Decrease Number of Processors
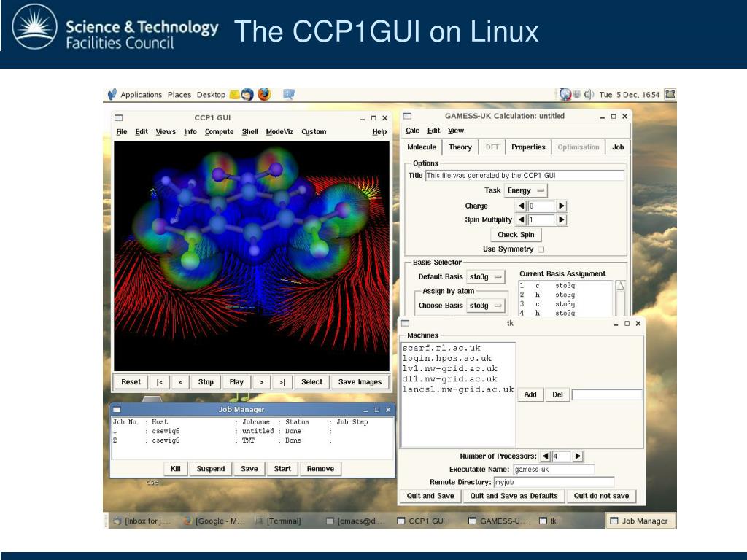The image size is (747, 560). (546, 456)
